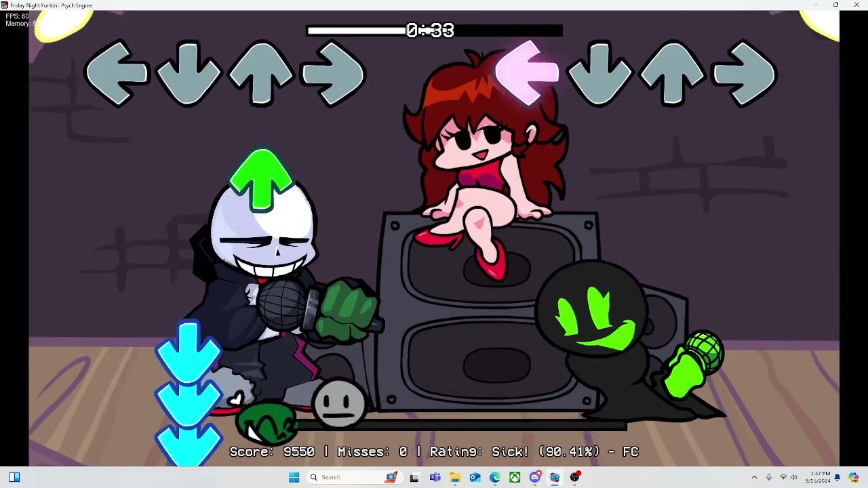The height and width of the screenshot is (488, 868).
Task: Open File Explorer from the taskbar
Action: (x=455, y=477)
